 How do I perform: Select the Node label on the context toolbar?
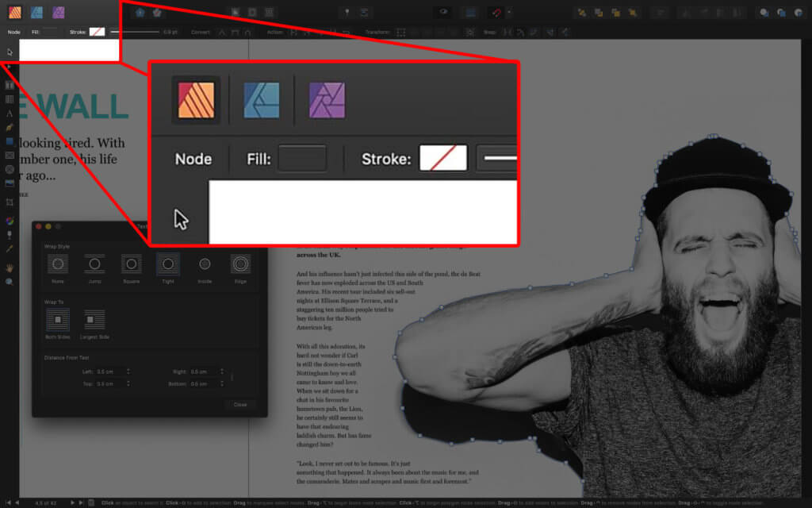pos(13,32)
